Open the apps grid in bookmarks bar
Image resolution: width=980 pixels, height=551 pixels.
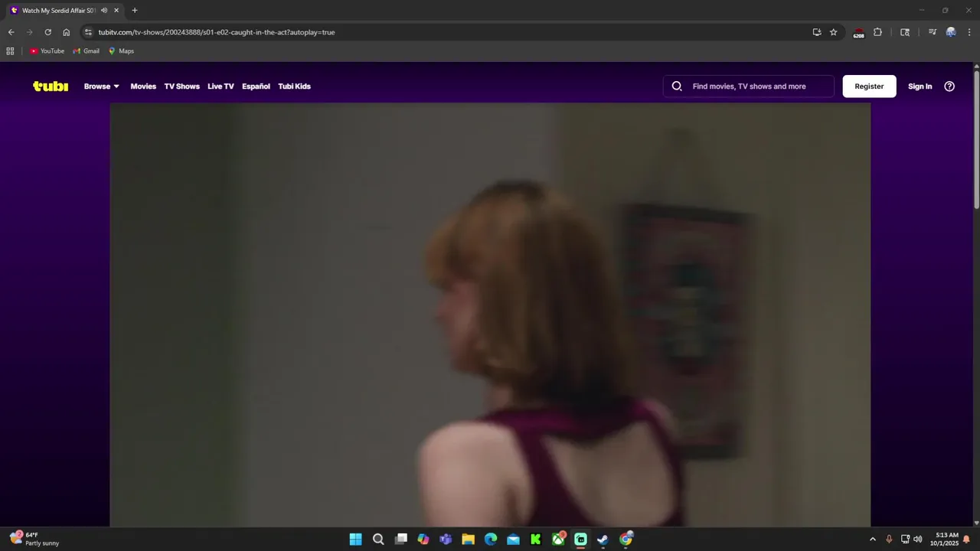tap(10, 51)
